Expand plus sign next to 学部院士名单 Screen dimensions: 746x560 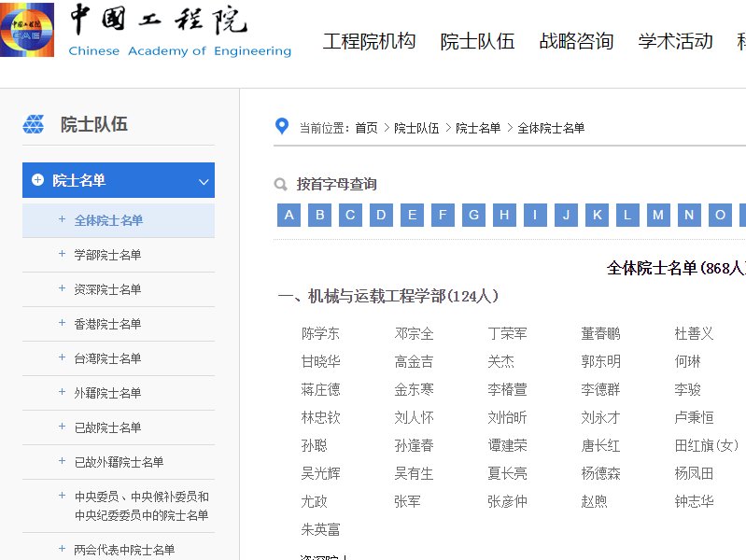pyautogui.click(x=62, y=254)
